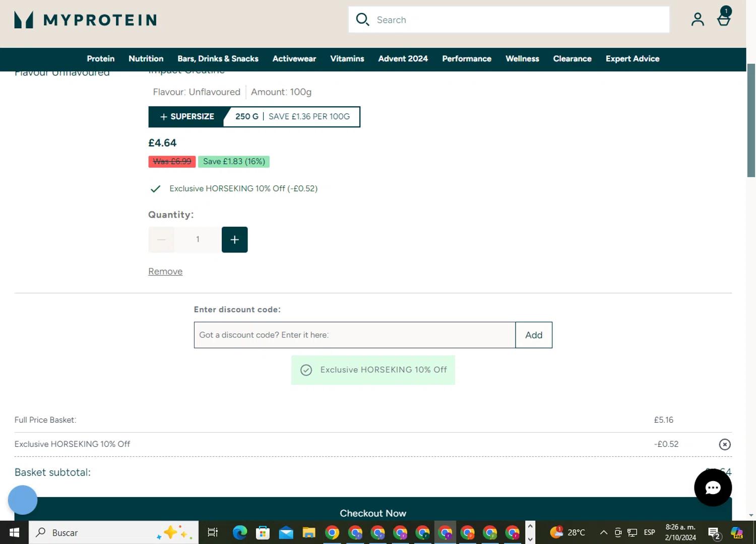756x544 pixels.
Task: Open the Protein menu
Action: pyautogui.click(x=100, y=59)
